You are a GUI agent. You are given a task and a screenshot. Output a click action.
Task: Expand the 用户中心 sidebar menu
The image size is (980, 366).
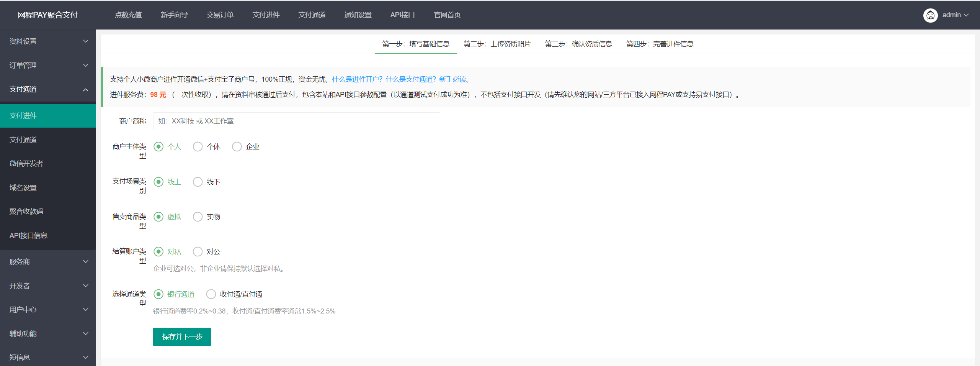(47, 310)
